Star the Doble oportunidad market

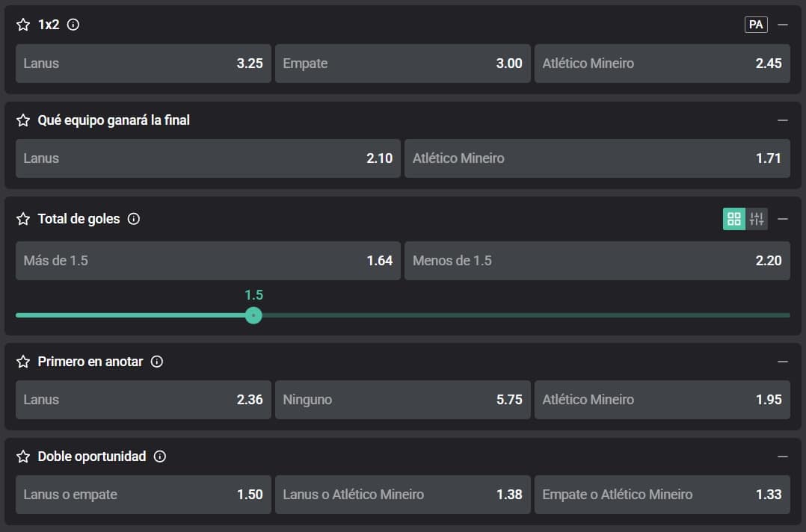pyautogui.click(x=23, y=457)
